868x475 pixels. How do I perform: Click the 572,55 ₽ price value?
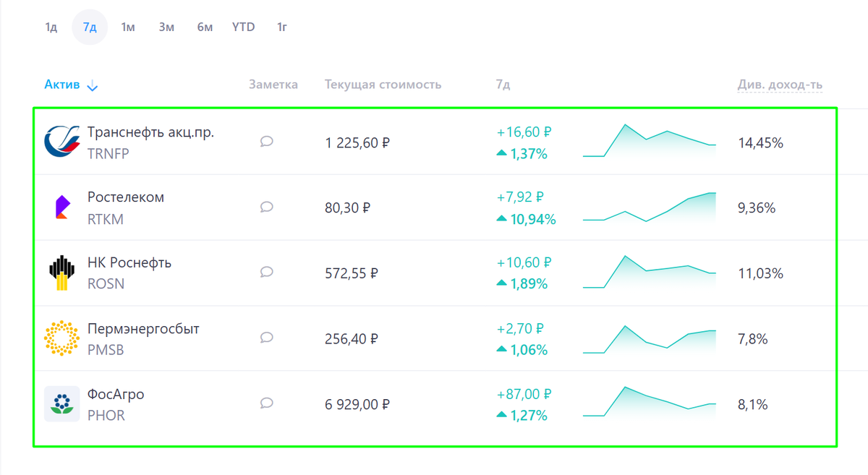(352, 273)
